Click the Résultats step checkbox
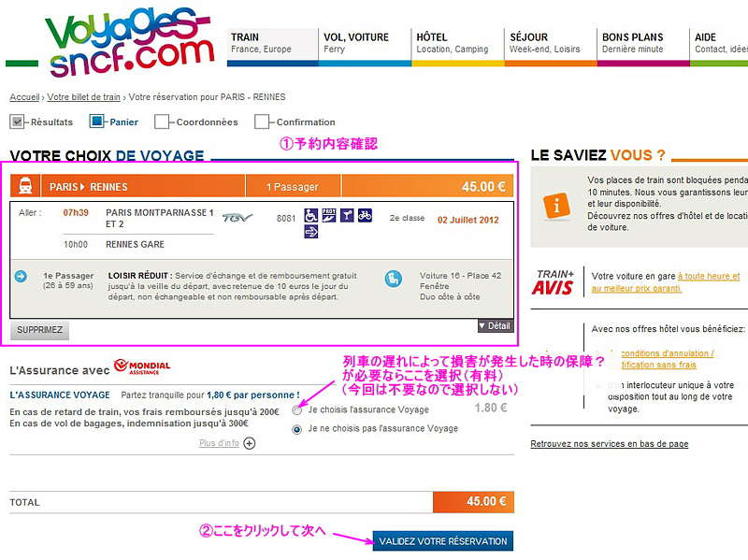The image size is (748, 560). point(17,122)
